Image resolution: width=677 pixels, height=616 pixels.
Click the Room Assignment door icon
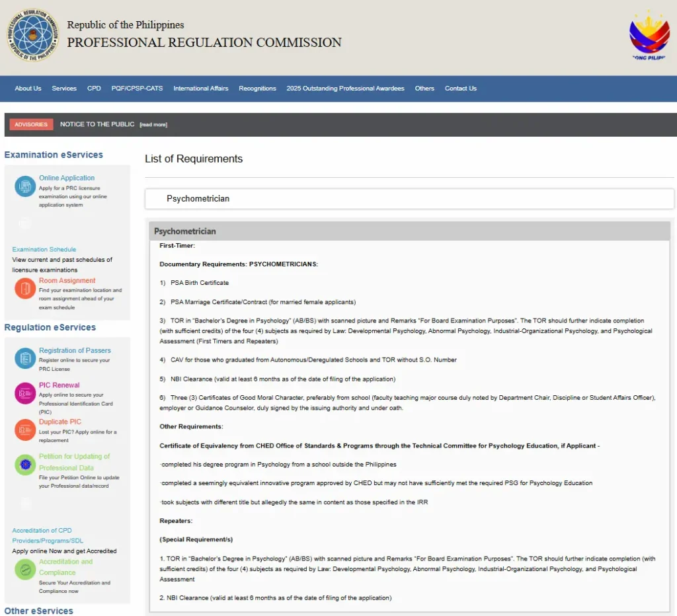click(25, 288)
